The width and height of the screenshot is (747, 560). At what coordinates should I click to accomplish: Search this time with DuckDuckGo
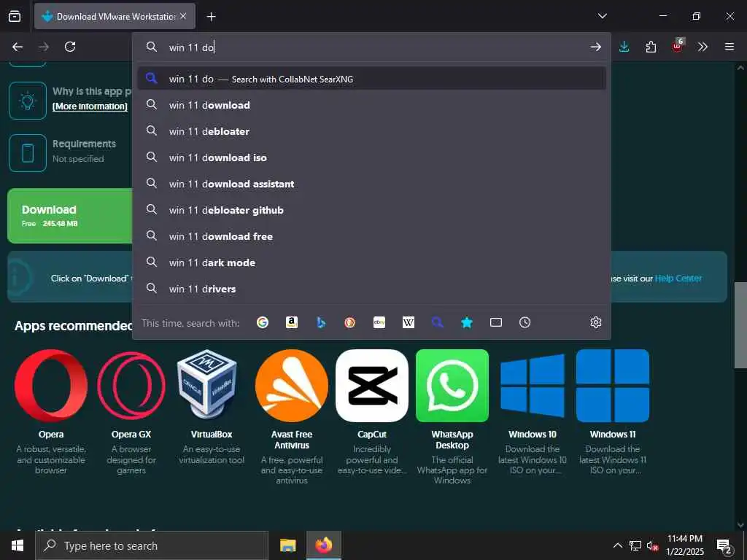(x=349, y=322)
